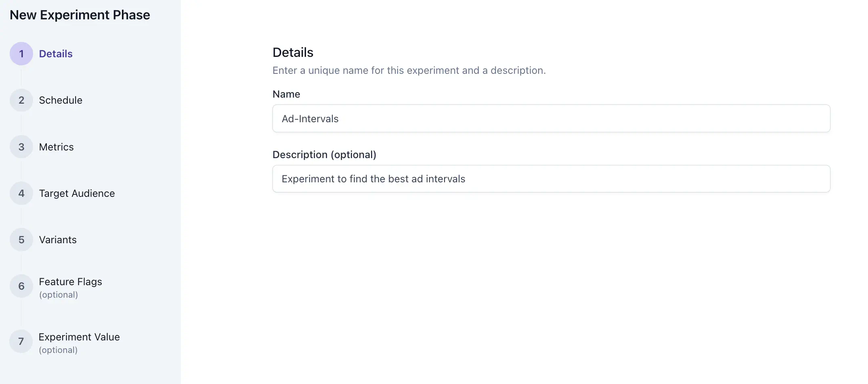
Task: Click into the Description text field
Action: coord(551,179)
